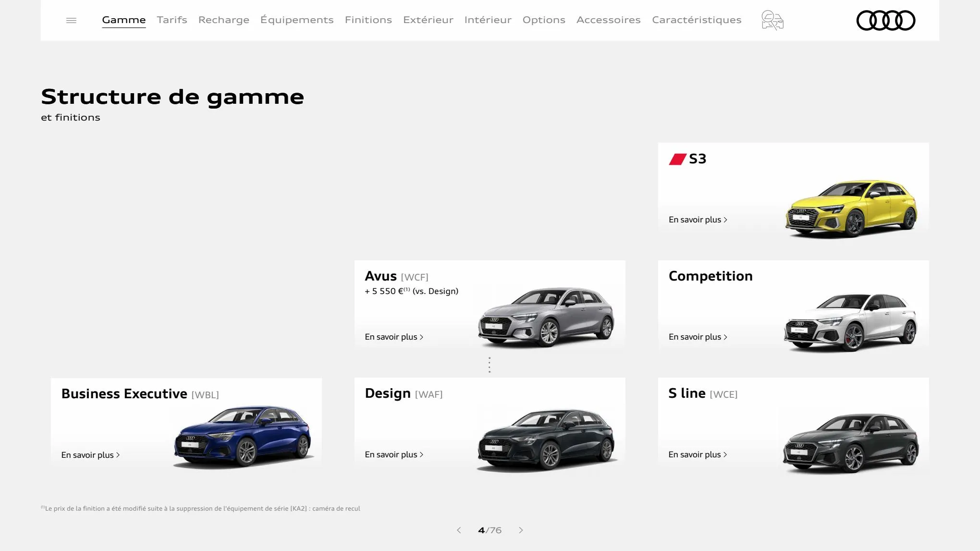980x551 pixels.
Task: Click the Business Executive [WBL] heading
Action: [140, 394]
